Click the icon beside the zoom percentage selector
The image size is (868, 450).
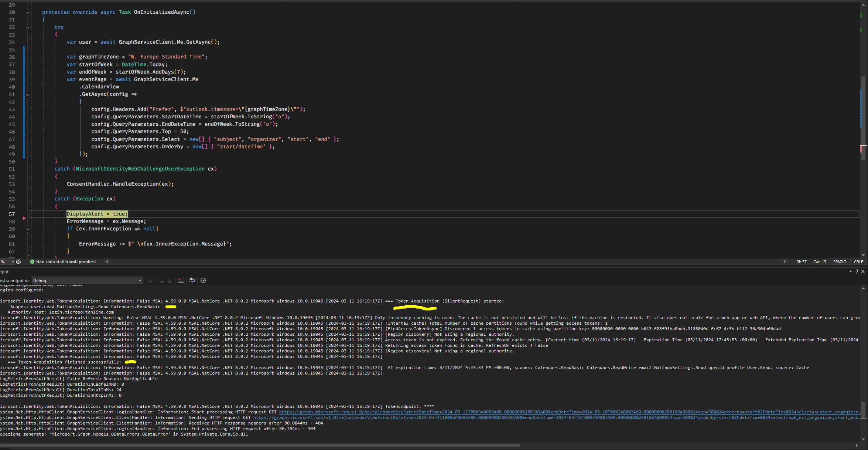click(18, 261)
